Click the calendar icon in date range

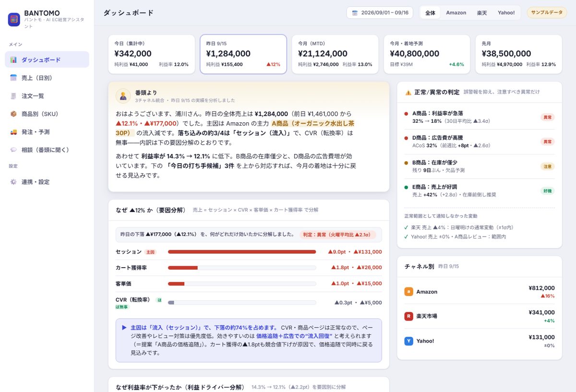coord(355,13)
